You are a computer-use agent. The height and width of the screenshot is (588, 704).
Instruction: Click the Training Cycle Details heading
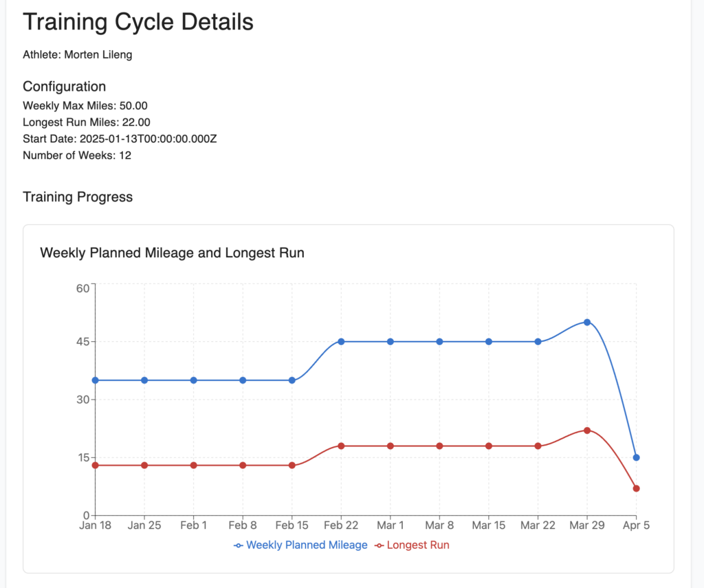[138, 21]
